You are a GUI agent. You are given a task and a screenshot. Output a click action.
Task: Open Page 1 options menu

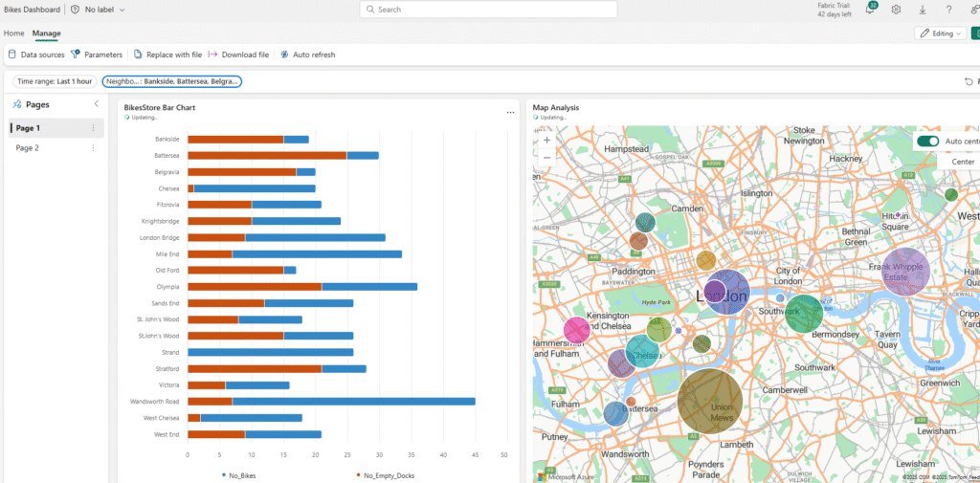click(93, 128)
